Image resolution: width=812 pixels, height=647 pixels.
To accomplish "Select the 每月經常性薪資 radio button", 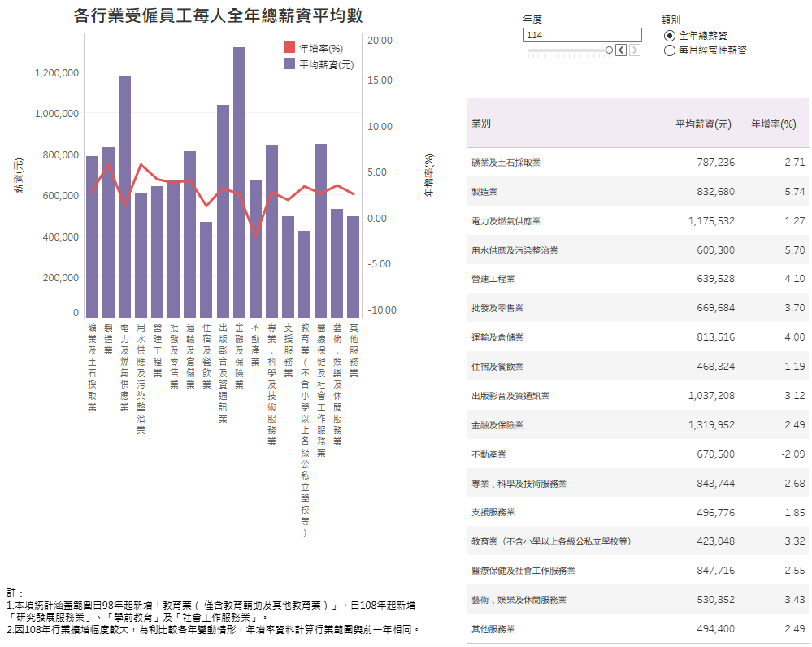I will click(670, 50).
